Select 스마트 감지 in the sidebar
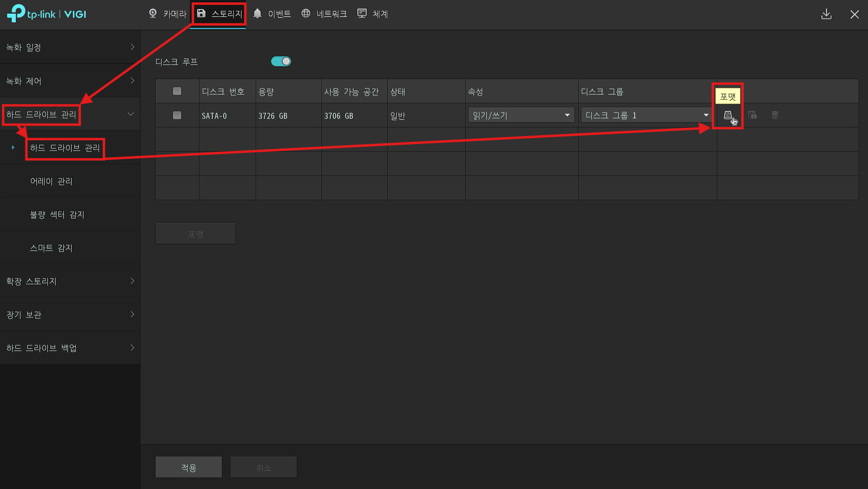 pyautogui.click(x=51, y=248)
